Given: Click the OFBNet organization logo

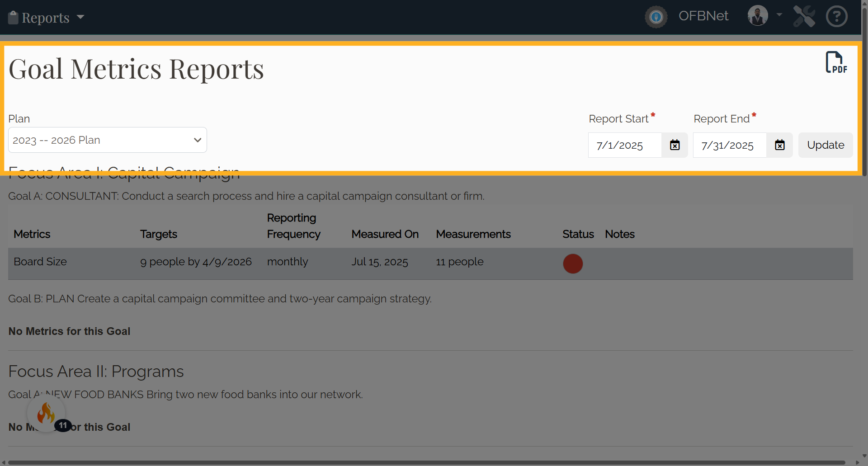Looking at the screenshot, I should (656, 17).
